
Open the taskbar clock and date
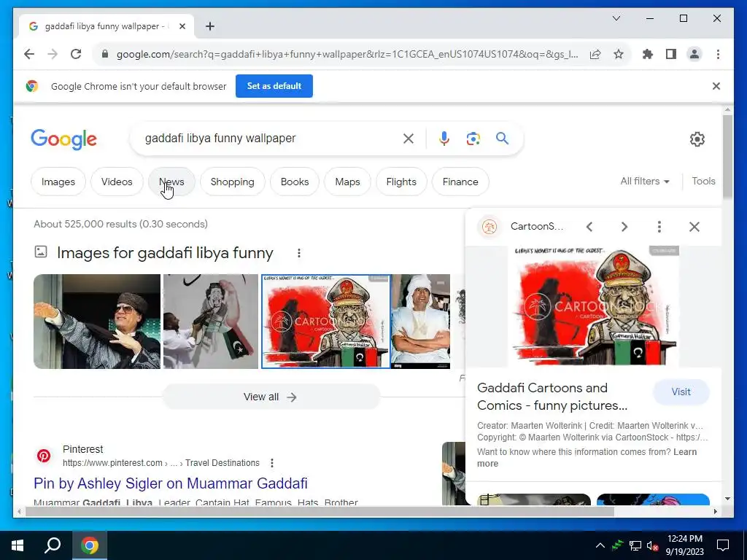click(x=684, y=545)
